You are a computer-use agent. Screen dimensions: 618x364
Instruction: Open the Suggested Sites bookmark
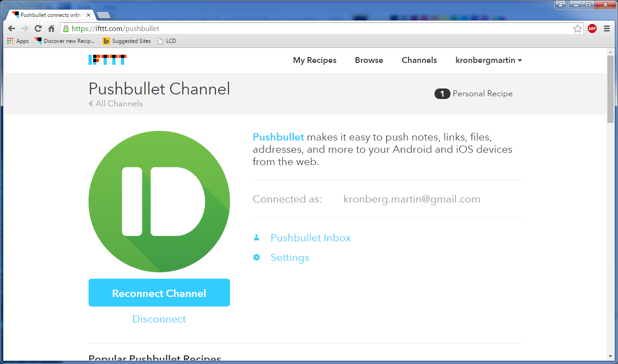coord(127,41)
